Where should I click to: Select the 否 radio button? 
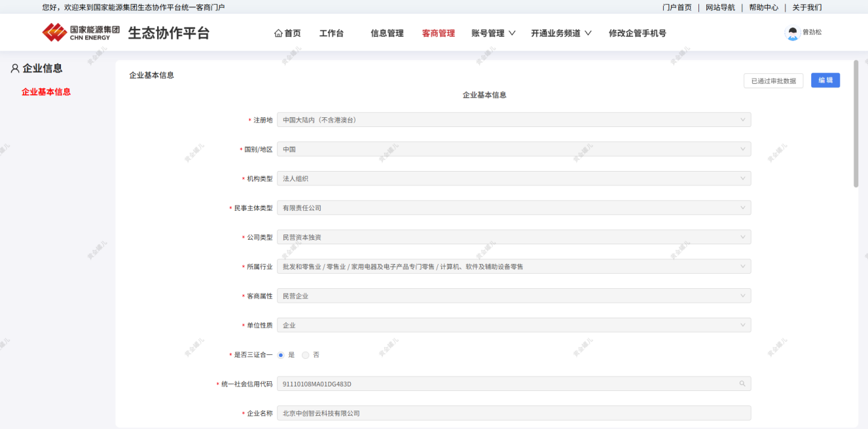click(306, 355)
